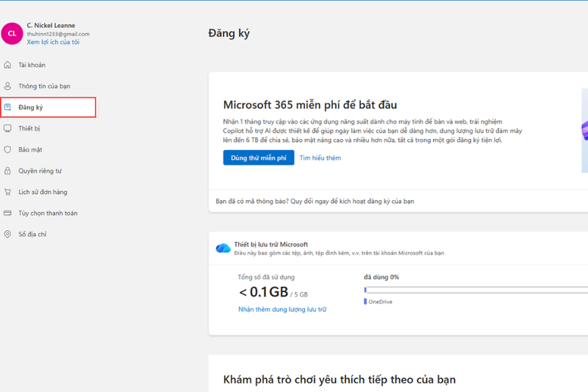Image resolution: width=588 pixels, height=392 pixels.
Task: Click the OneDrive cloud icon
Action: (x=223, y=248)
